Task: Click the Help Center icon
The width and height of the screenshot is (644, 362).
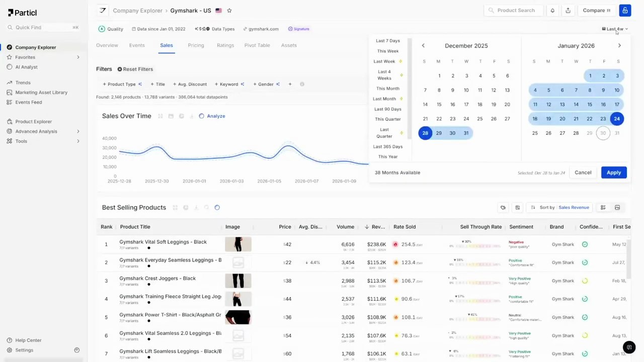Action: [10, 340]
